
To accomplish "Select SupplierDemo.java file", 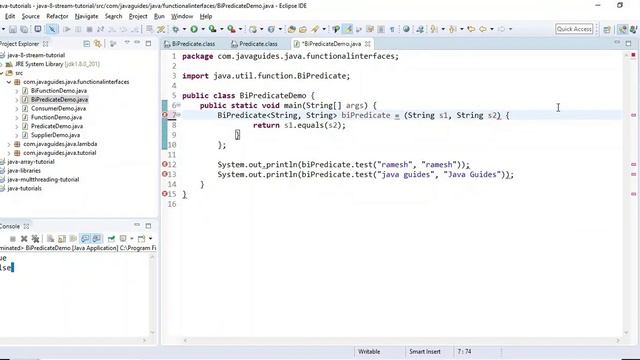I will coord(56,135).
